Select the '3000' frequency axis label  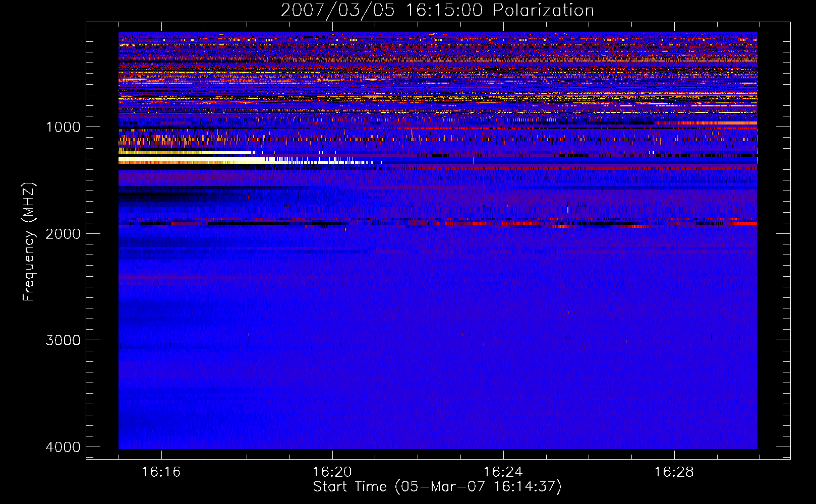tap(63, 340)
